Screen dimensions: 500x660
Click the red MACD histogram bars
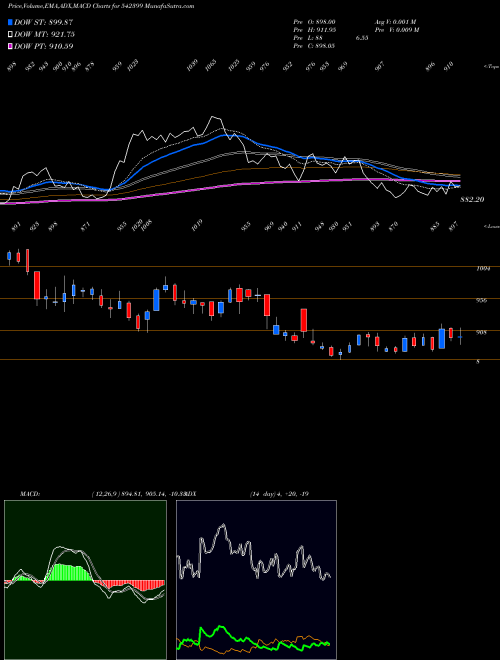coord(128,585)
